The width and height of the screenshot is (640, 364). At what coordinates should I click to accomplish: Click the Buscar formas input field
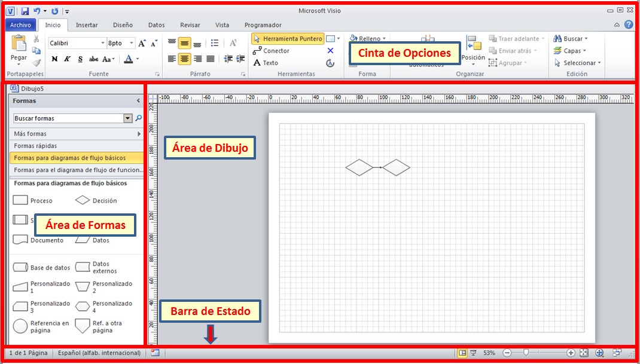coord(68,118)
